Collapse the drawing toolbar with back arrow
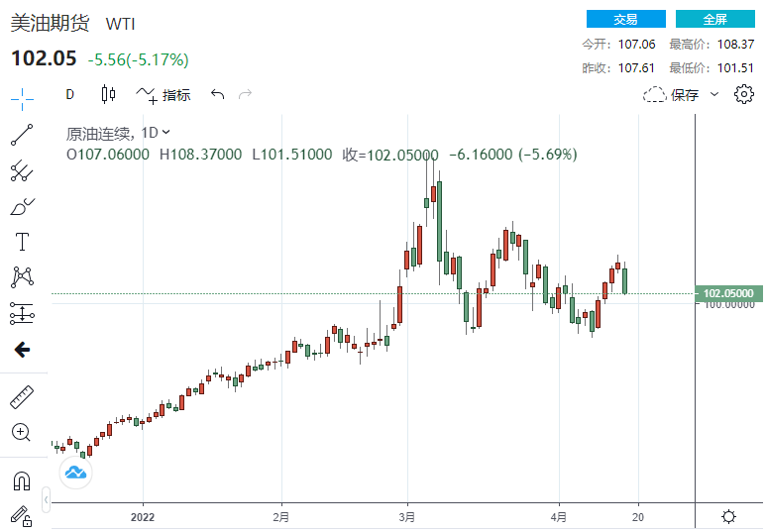The width and height of the screenshot is (766, 532). coord(22,350)
